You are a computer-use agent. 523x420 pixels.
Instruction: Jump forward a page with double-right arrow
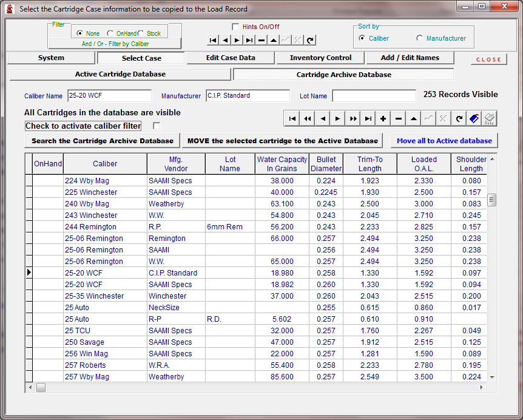(353, 118)
